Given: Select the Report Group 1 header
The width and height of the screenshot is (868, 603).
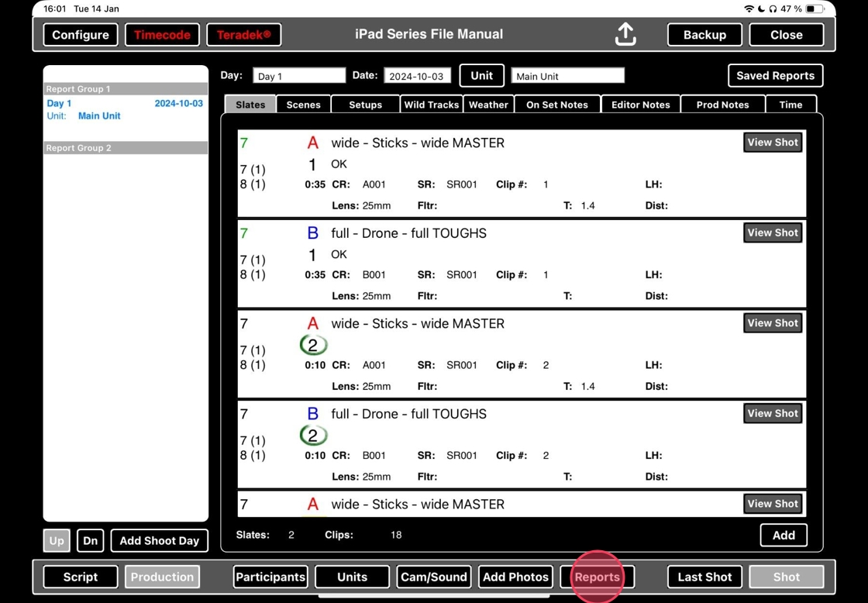Looking at the screenshot, I should [x=126, y=88].
